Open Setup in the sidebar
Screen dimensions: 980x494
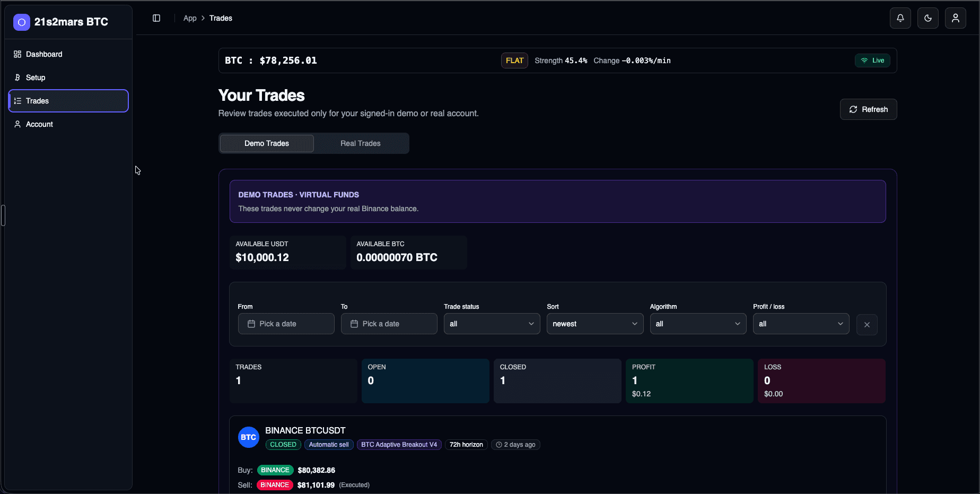(x=68, y=77)
